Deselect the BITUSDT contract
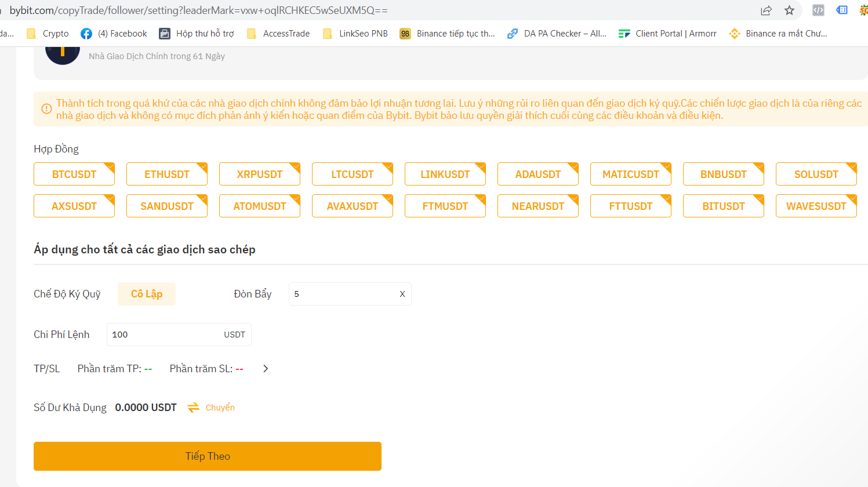Image resolution: width=868 pixels, height=487 pixels. point(724,206)
